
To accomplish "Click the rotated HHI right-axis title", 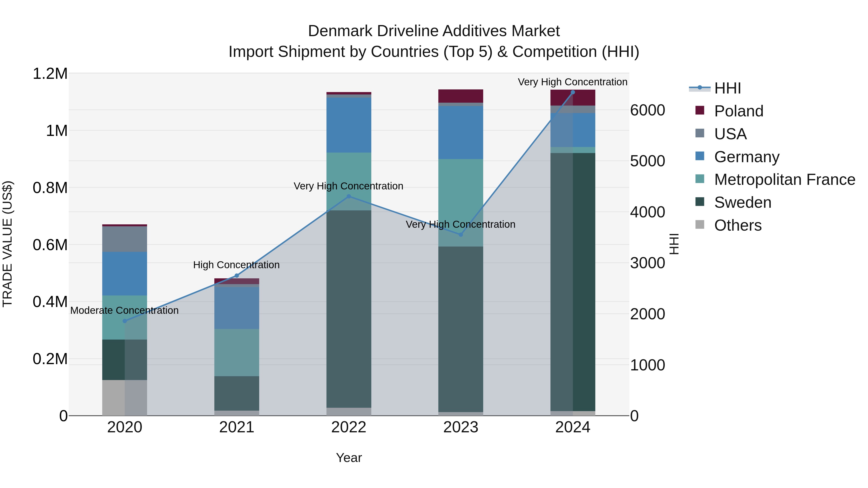I will [x=674, y=244].
